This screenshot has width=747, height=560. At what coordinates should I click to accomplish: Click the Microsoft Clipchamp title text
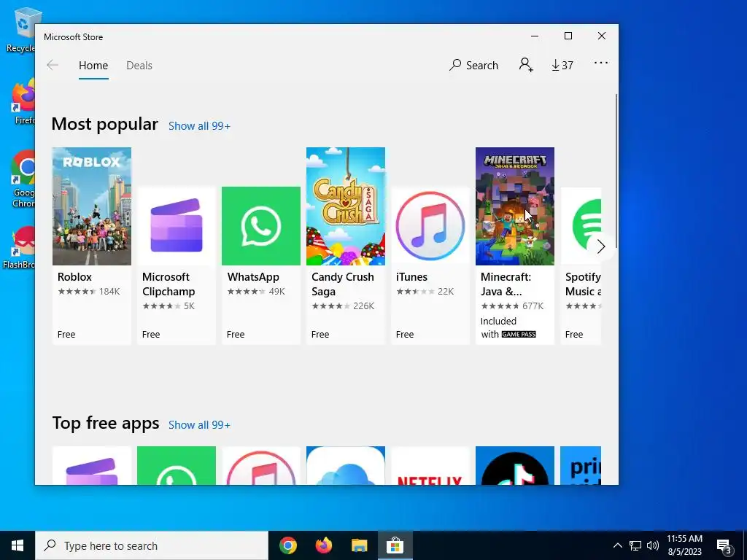click(169, 284)
